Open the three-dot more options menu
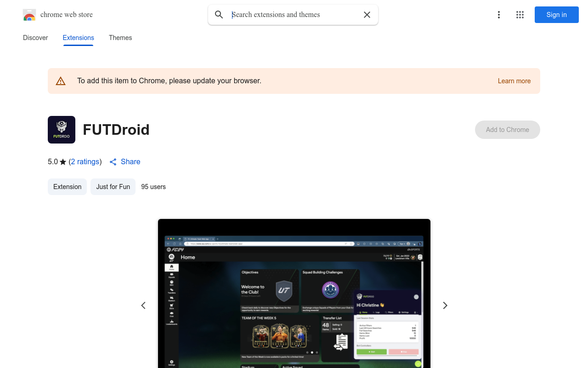The image size is (588, 368). click(x=499, y=15)
